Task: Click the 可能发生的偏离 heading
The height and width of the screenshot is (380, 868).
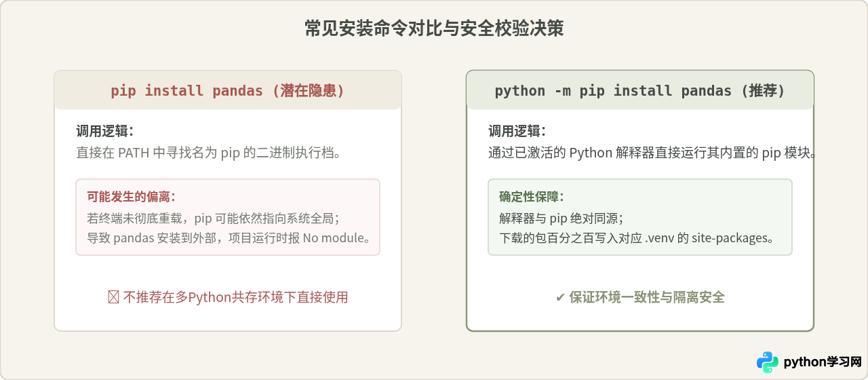Action: 132,197
